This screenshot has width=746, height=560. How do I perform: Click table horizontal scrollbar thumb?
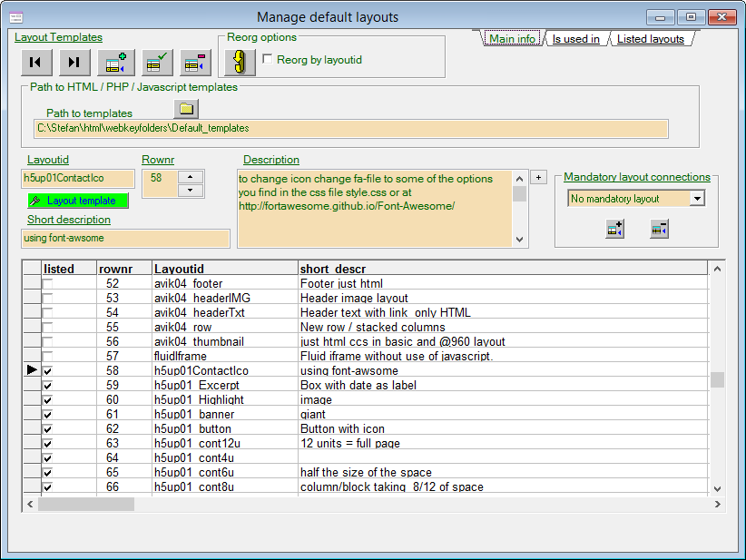pyautogui.click(x=86, y=505)
